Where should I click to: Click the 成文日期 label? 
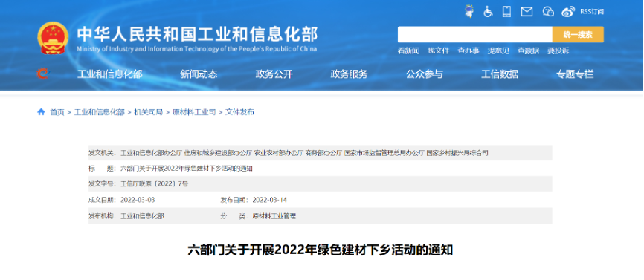[103, 200]
